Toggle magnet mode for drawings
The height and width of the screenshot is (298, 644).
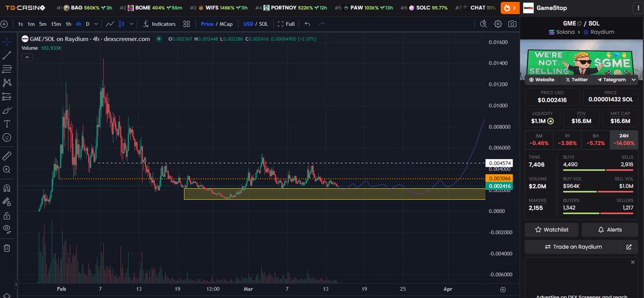click(x=7, y=188)
